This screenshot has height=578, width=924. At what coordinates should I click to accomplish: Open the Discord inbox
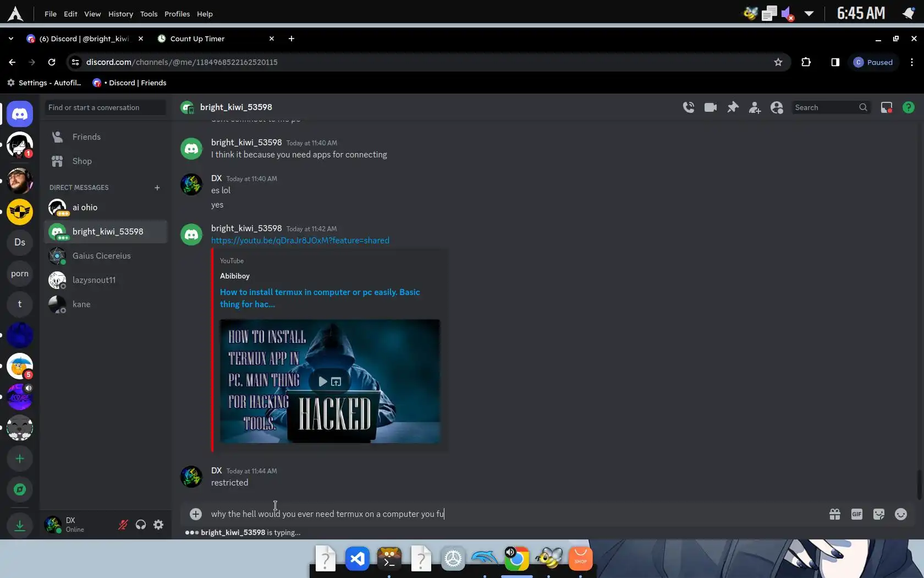[887, 107]
